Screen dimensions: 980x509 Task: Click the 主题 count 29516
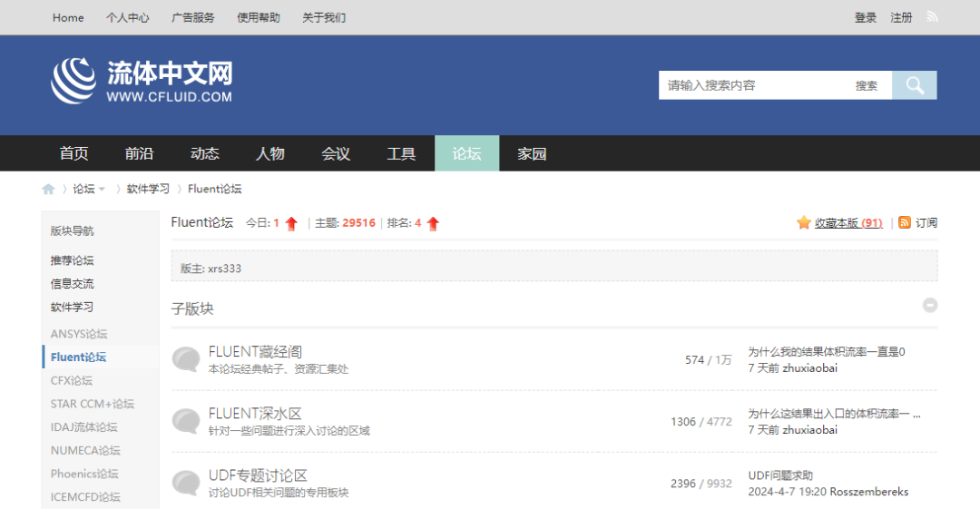pos(358,222)
